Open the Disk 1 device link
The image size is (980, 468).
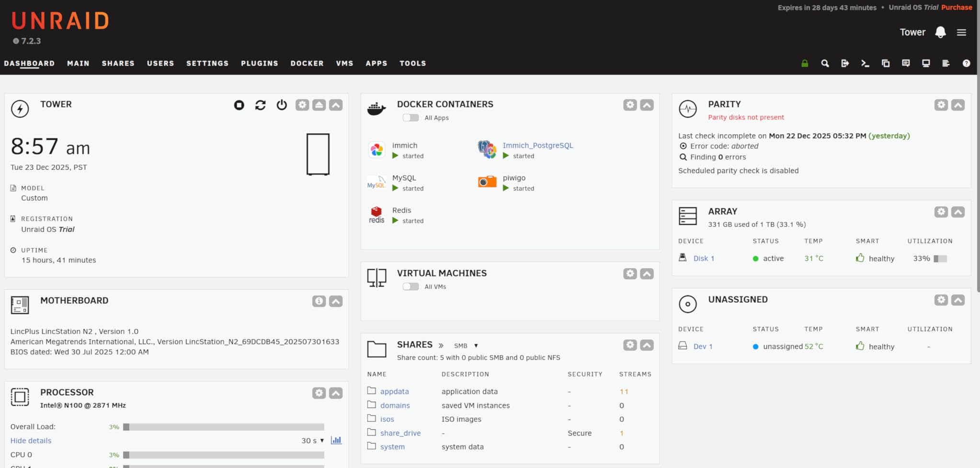[x=704, y=258]
